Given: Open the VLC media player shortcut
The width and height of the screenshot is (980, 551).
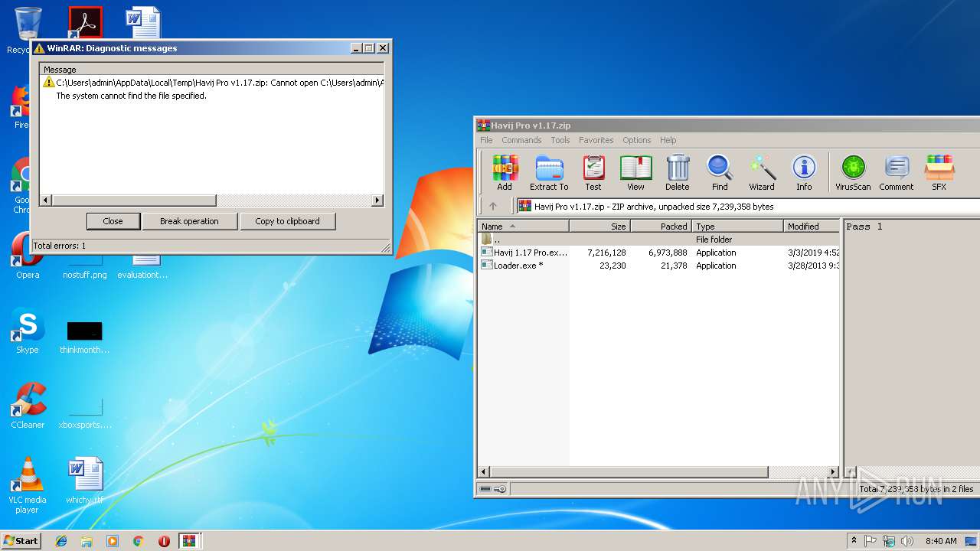Looking at the screenshot, I should (x=28, y=485).
